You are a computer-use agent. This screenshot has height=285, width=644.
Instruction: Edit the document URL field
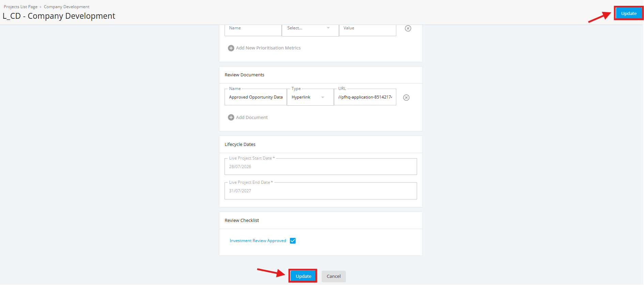365,97
